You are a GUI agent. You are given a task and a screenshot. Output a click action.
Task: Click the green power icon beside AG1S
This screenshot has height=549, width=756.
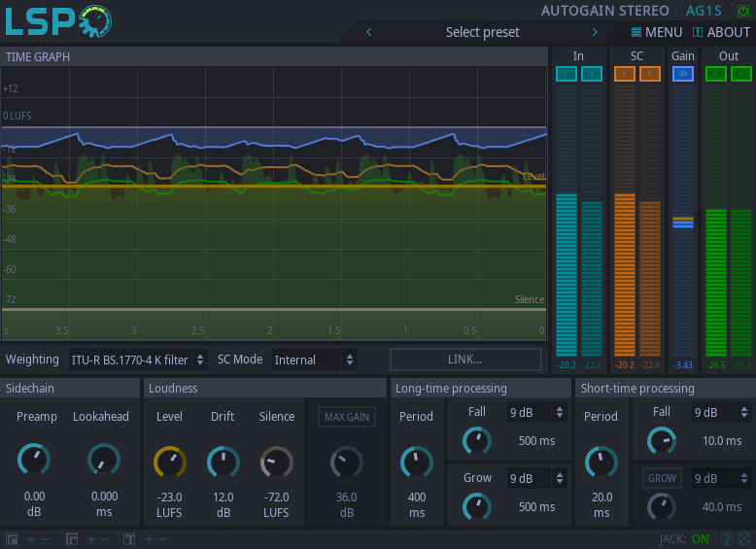(x=743, y=11)
